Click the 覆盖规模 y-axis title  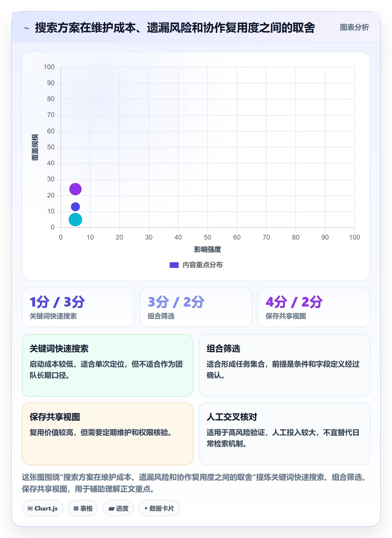[x=35, y=147]
